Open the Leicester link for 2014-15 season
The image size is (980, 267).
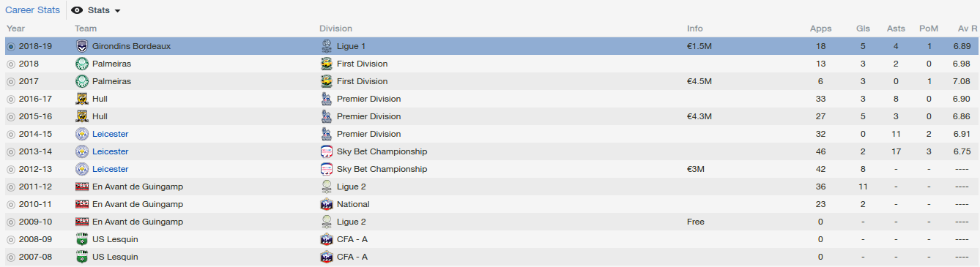pyautogui.click(x=110, y=134)
